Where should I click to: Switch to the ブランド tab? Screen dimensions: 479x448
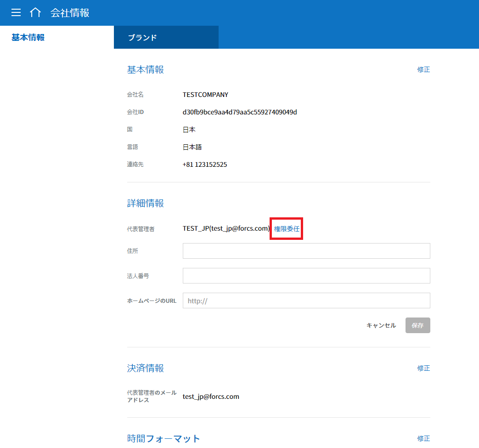tap(166, 37)
